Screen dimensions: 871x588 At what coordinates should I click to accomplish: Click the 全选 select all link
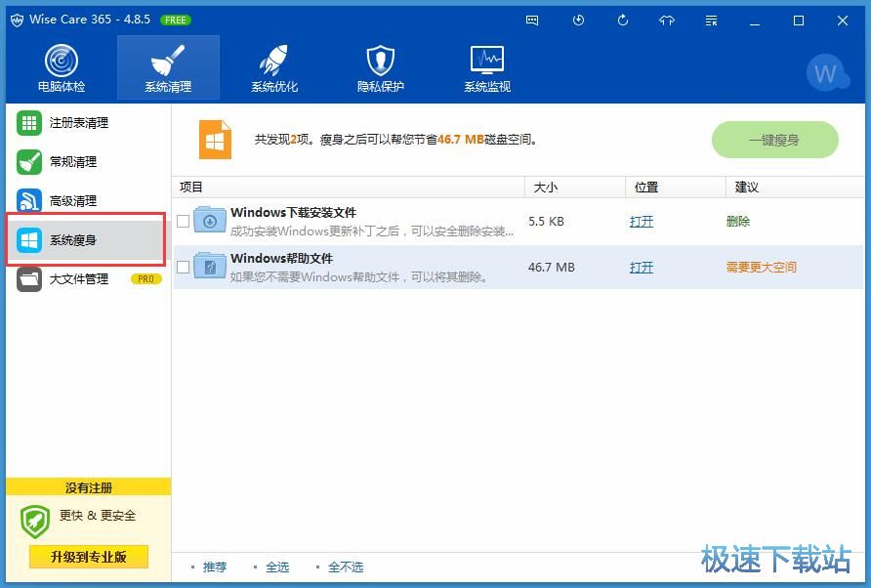pos(277,567)
